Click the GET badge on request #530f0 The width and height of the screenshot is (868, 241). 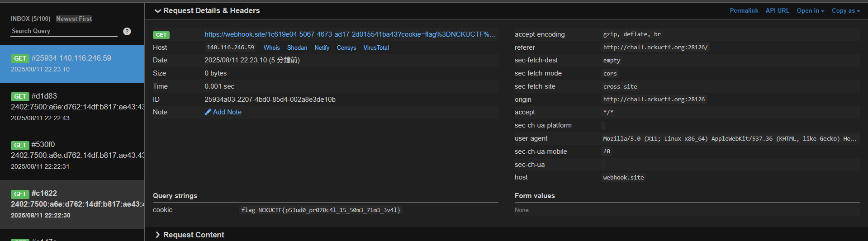coord(20,145)
